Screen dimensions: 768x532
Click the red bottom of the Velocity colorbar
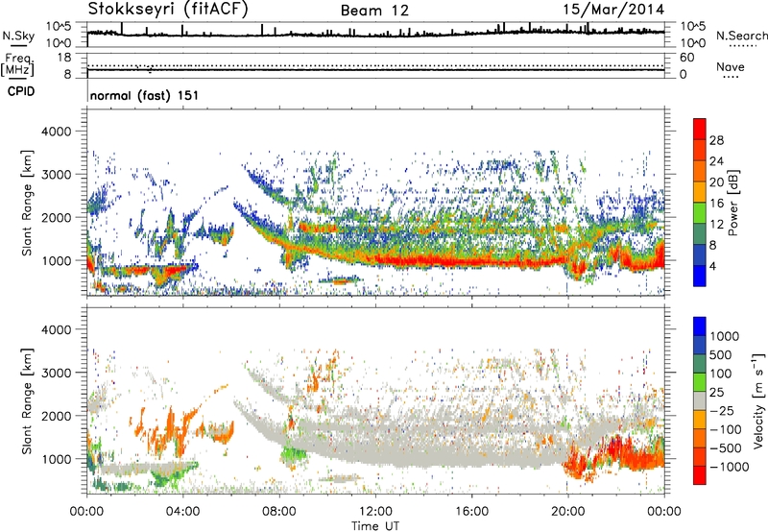point(700,475)
